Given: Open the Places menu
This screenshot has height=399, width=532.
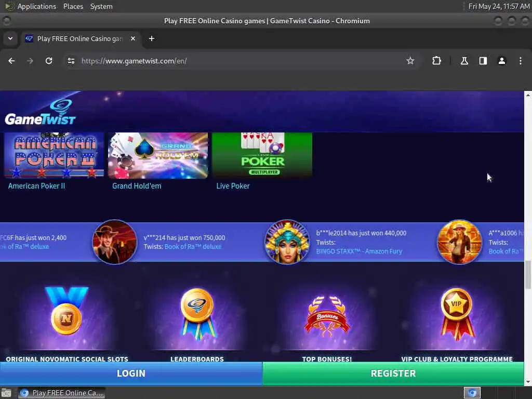Looking at the screenshot, I should point(73,6).
